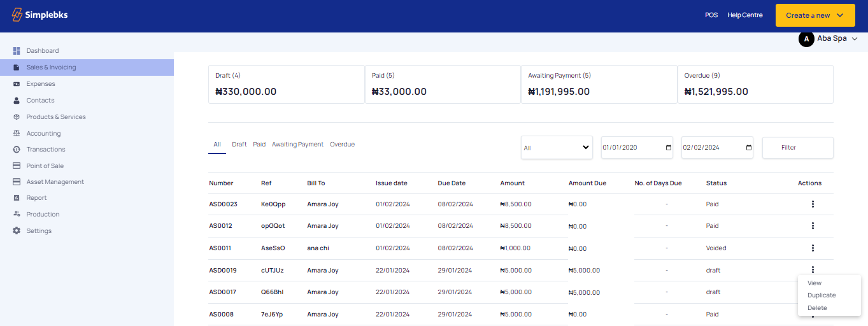Open calendar picker on end date 02/02/2024
This screenshot has width=868, height=326.
[748, 148]
